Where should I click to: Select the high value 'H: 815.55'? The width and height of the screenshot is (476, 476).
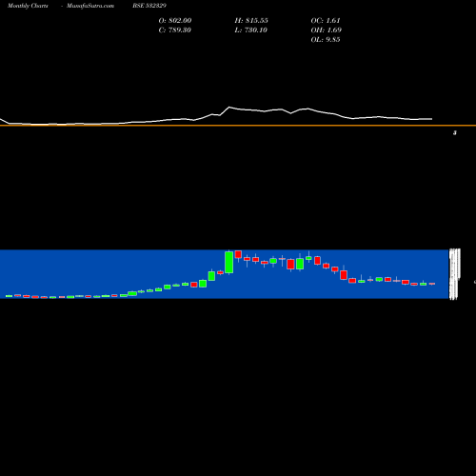[251, 21]
